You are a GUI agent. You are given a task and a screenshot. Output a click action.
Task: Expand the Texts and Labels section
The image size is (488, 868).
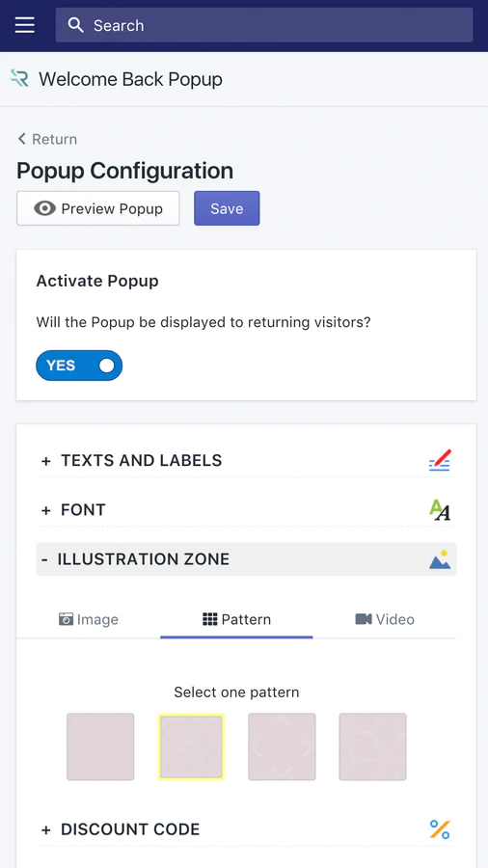(246, 461)
